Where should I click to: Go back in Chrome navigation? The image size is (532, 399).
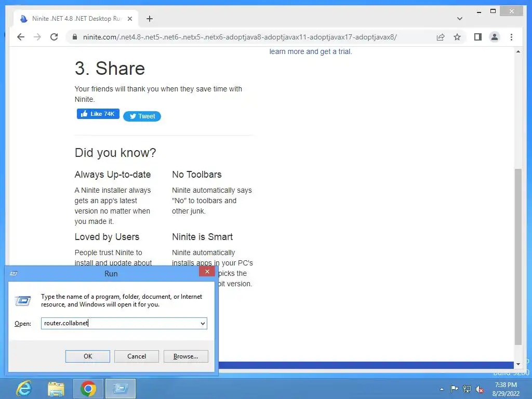[21, 37]
